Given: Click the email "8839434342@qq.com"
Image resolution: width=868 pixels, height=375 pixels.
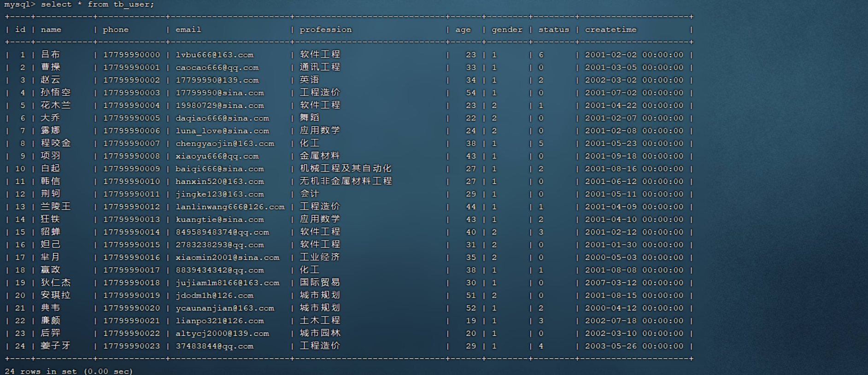Looking at the screenshot, I should click(x=220, y=270).
